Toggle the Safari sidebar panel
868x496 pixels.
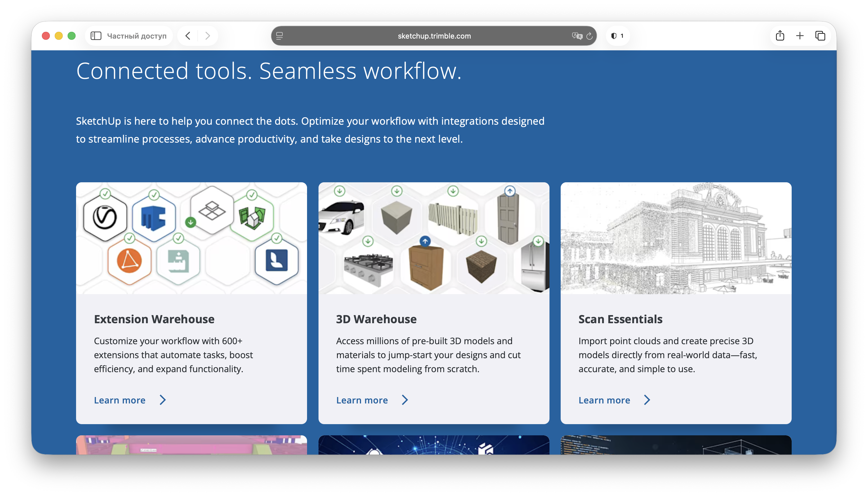coord(96,36)
